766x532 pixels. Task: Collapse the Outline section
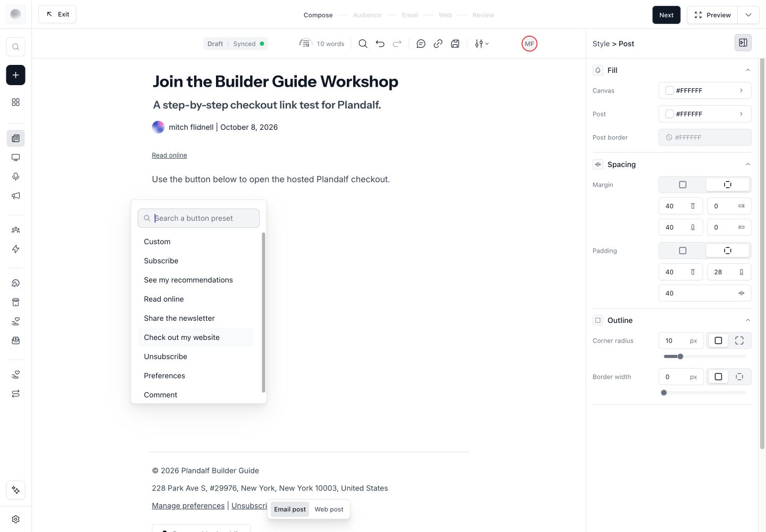(747, 320)
